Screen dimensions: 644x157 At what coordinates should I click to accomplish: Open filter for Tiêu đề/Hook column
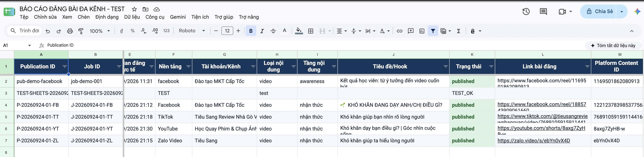click(x=446, y=67)
